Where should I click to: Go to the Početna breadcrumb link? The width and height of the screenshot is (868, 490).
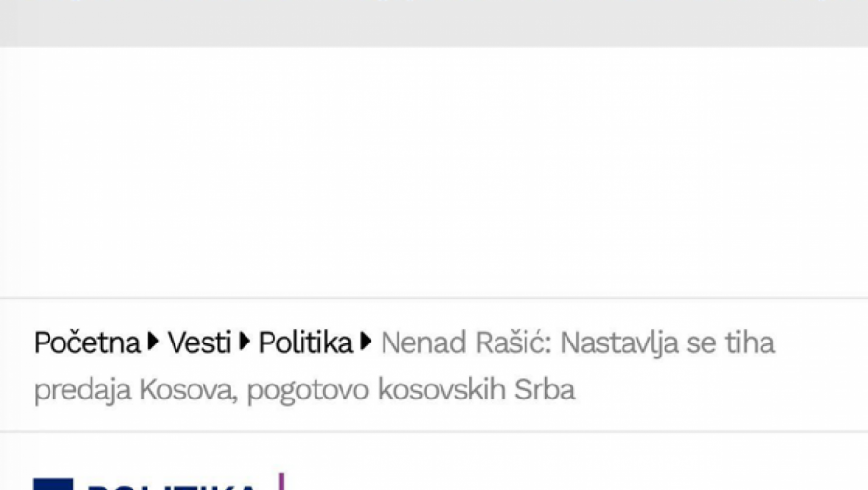87,343
